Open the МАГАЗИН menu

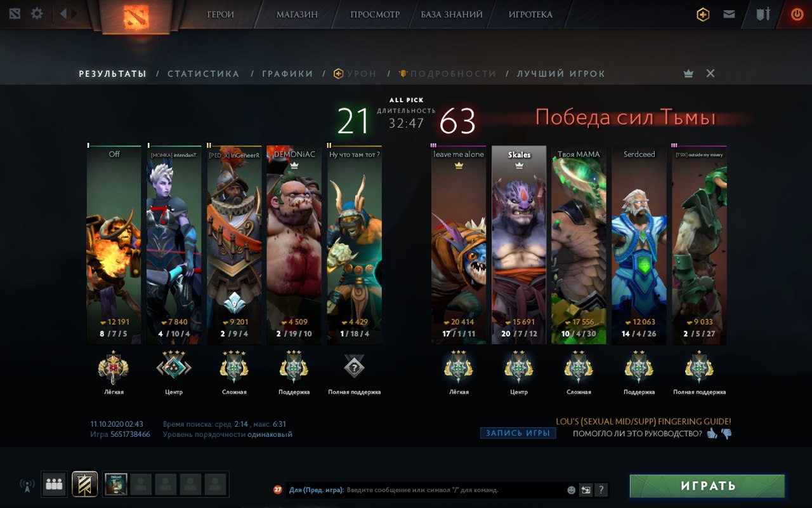tap(297, 14)
